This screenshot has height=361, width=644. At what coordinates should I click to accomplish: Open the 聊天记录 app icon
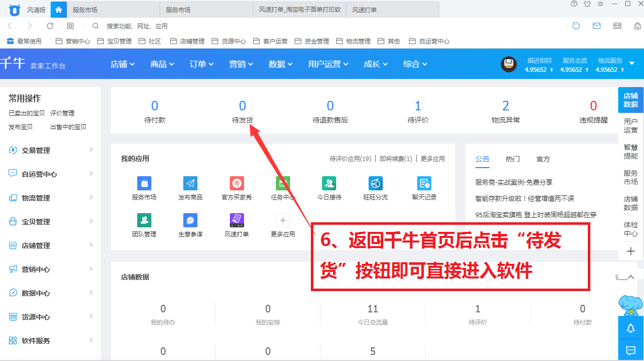point(424,183)
